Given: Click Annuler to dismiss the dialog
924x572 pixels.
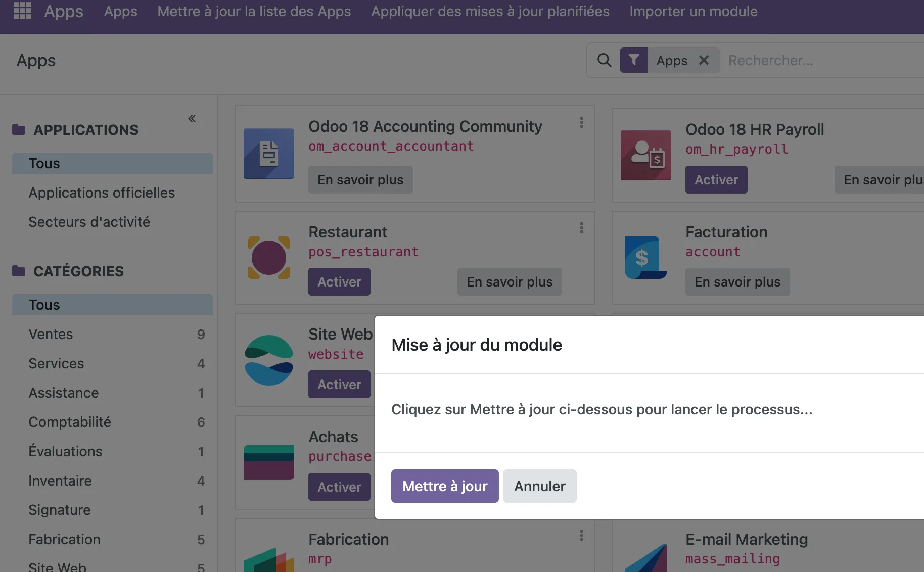Looking at the screenshot, I should click(540, 486).
